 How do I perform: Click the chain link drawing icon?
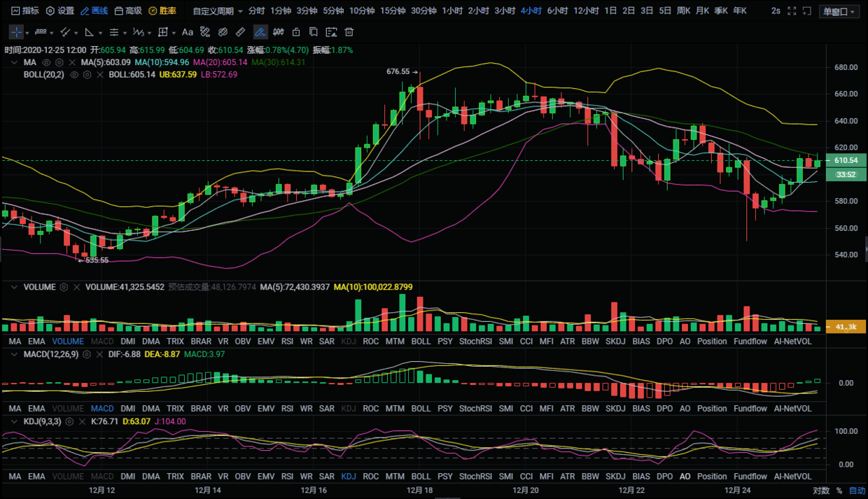tap(223, 32)
